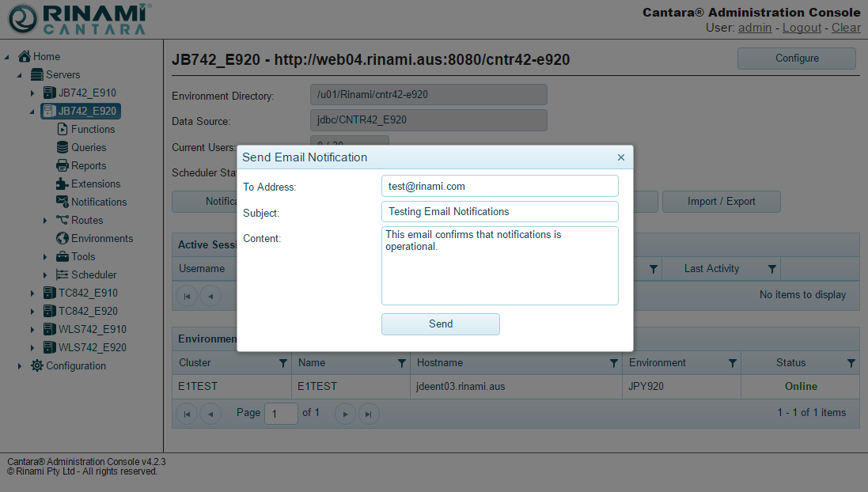Click the Servers stack icon
Image resolution: width=868 pixels, height=492 pixels.
coord(37,74)
